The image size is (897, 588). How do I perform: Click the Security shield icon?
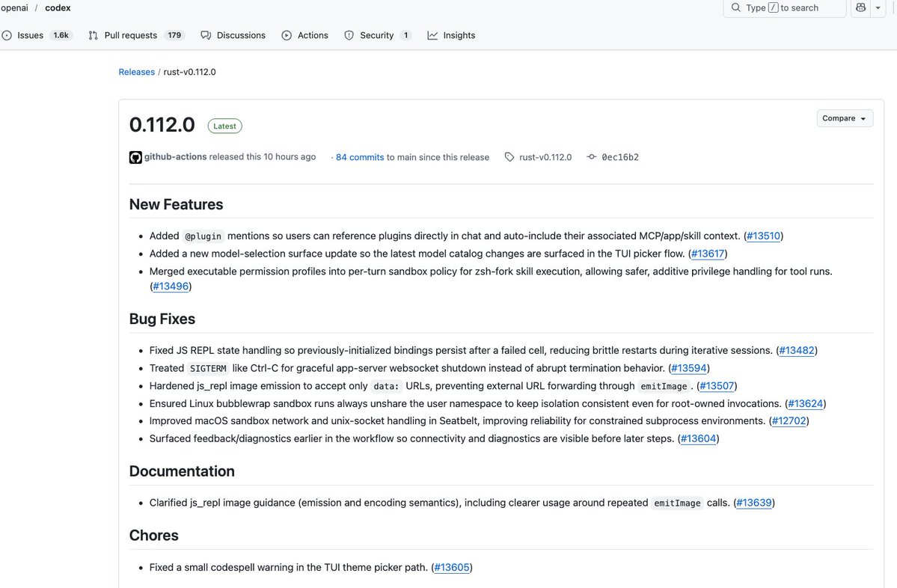coord(349,35)
